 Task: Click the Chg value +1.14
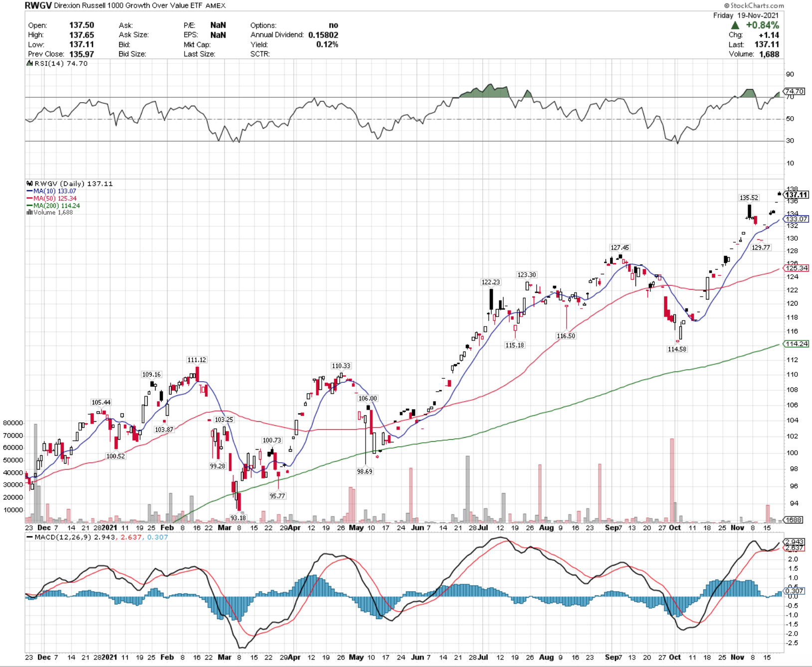click(x=769, y=35)
